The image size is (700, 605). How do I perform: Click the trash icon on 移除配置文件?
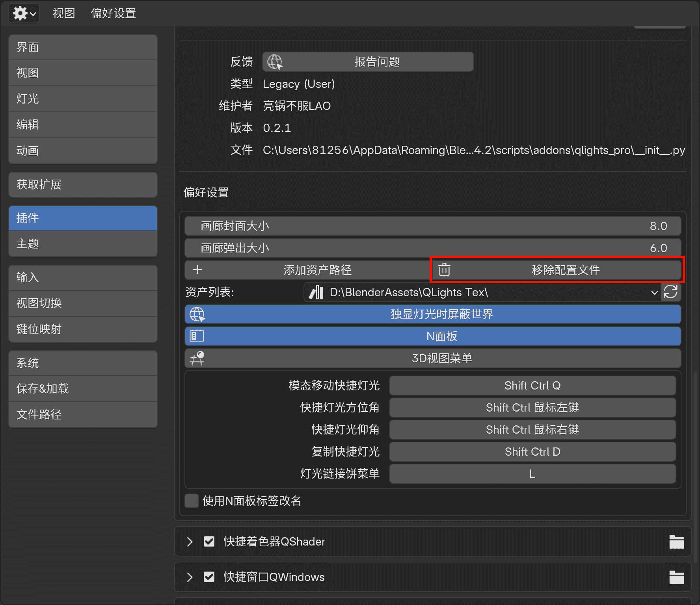coord(444,270)
